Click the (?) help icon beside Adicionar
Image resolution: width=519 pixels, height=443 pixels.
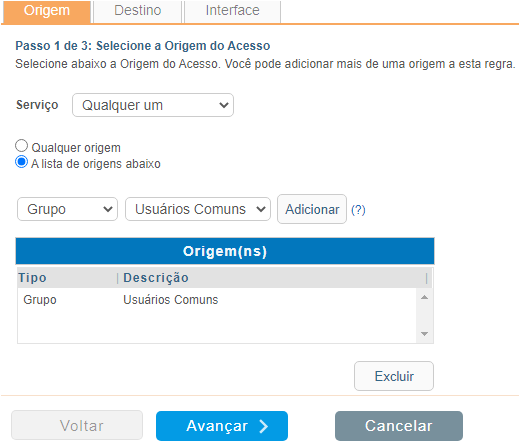pos(358,210)
